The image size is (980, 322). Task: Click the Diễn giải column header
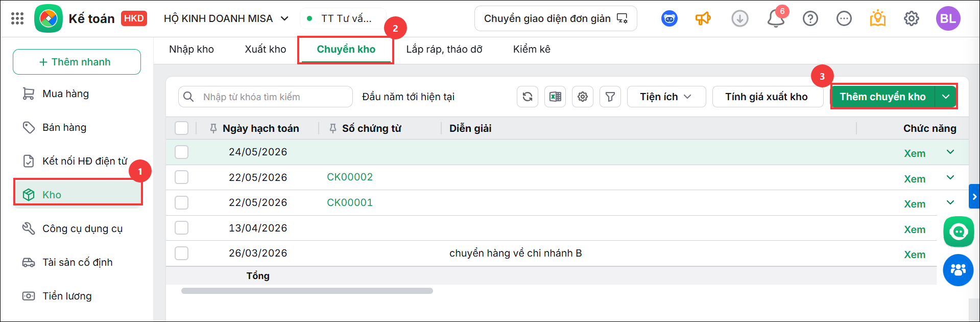pos(470,129)
